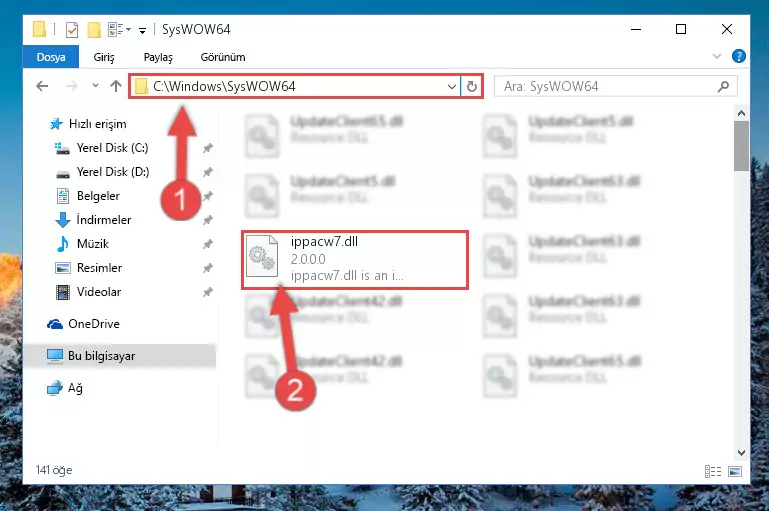
Task: Select the ippacw7.dll file
Action: tap(355, 259)
